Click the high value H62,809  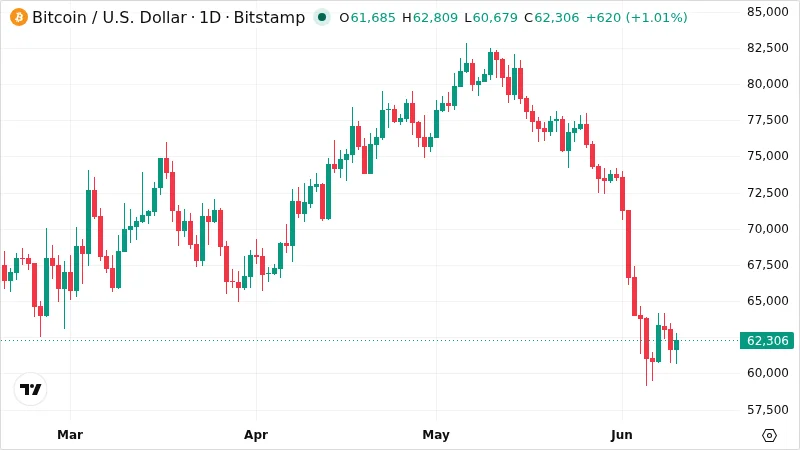[430, 18]
